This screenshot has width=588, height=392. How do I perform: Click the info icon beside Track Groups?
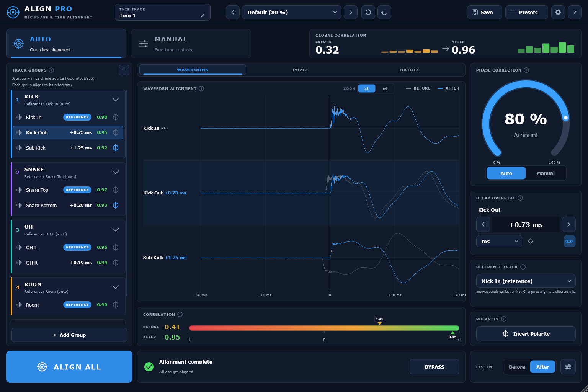tap(51, 70)
